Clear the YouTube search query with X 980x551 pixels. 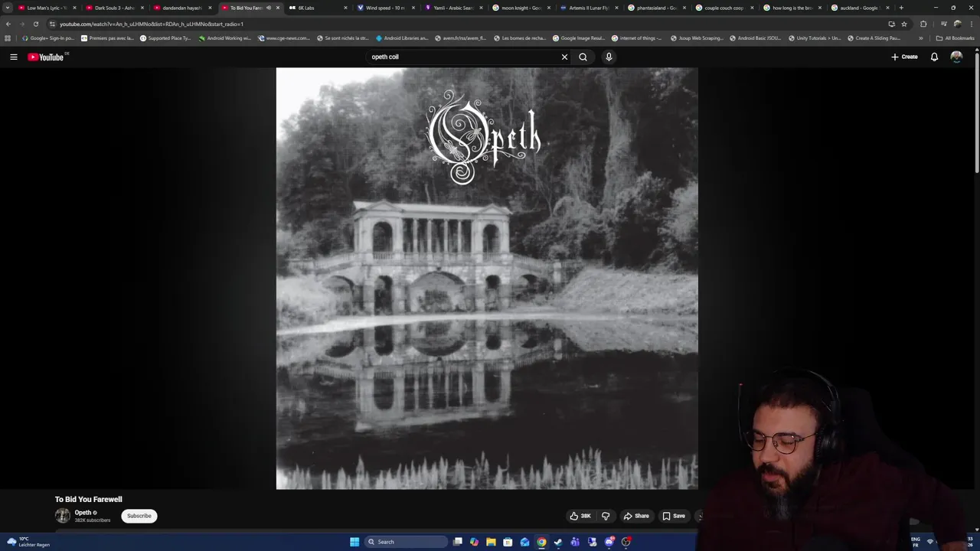[564, 57]
